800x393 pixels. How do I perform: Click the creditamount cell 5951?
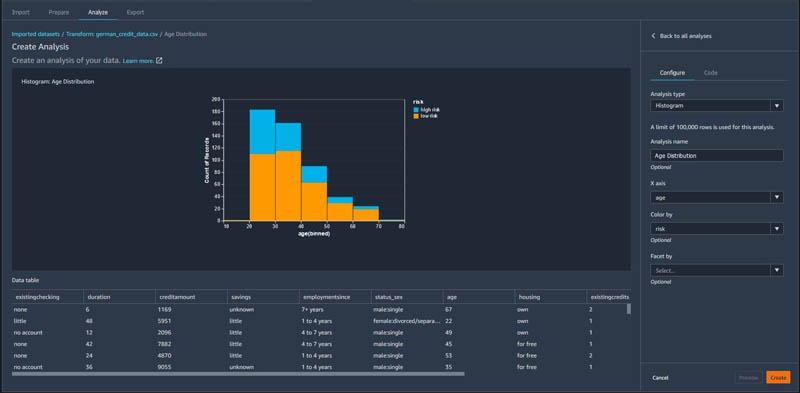tap(164, 321)
